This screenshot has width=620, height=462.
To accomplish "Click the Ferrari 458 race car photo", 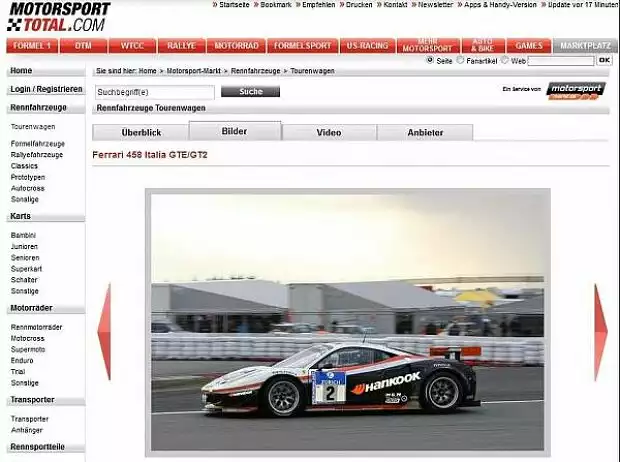I will [x=348, y=322].
